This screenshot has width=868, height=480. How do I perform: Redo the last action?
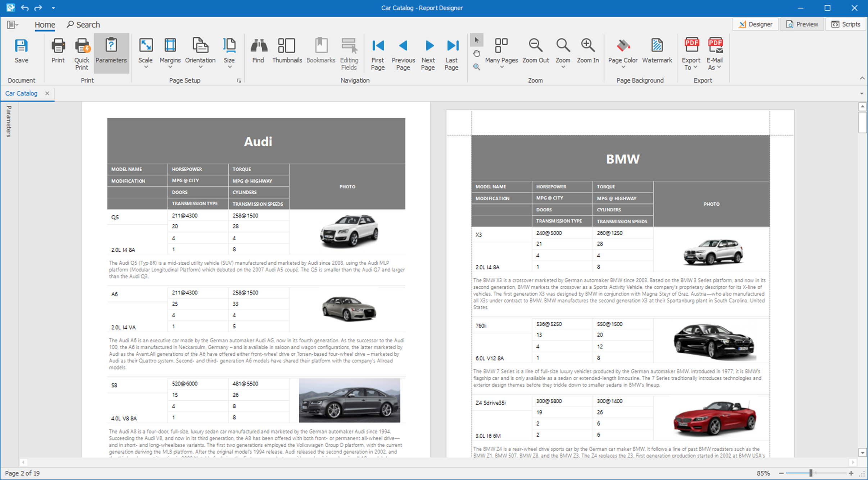coord(38,8)
